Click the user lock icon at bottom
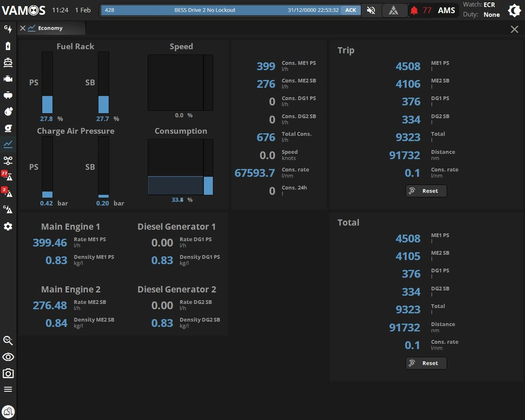Viewport: 525px width, 420px height. pyautogui.click(x=8, y=411)
